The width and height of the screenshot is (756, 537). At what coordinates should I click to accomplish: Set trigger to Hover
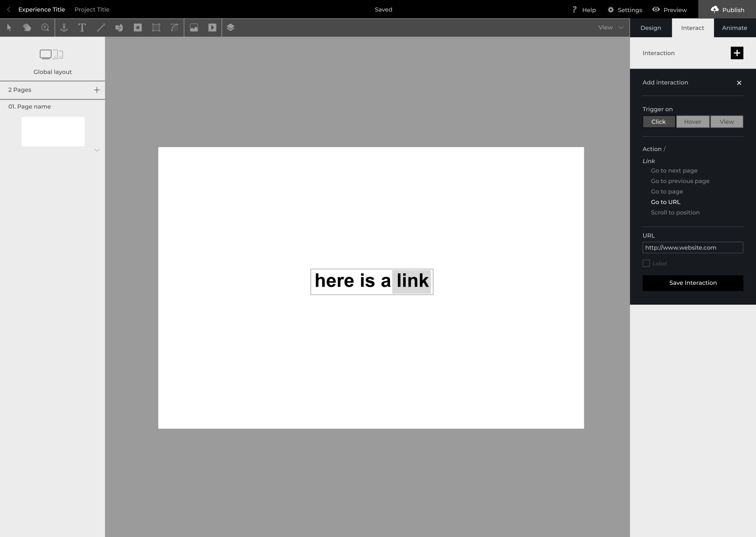pos(693,122)
